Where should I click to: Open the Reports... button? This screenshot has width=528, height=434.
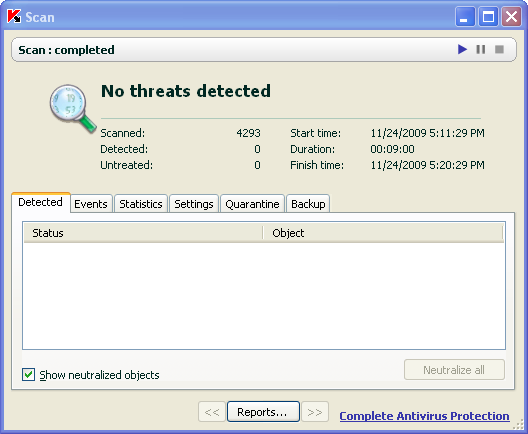click(x=263, y=411)
